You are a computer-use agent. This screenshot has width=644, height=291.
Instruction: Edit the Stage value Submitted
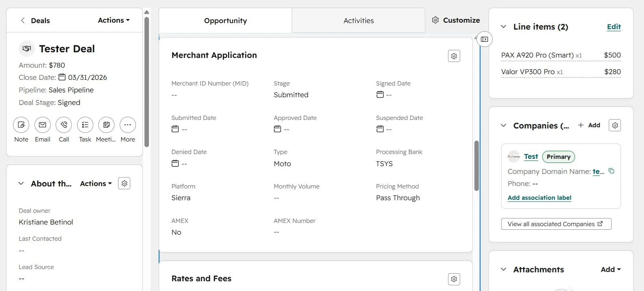291,95
